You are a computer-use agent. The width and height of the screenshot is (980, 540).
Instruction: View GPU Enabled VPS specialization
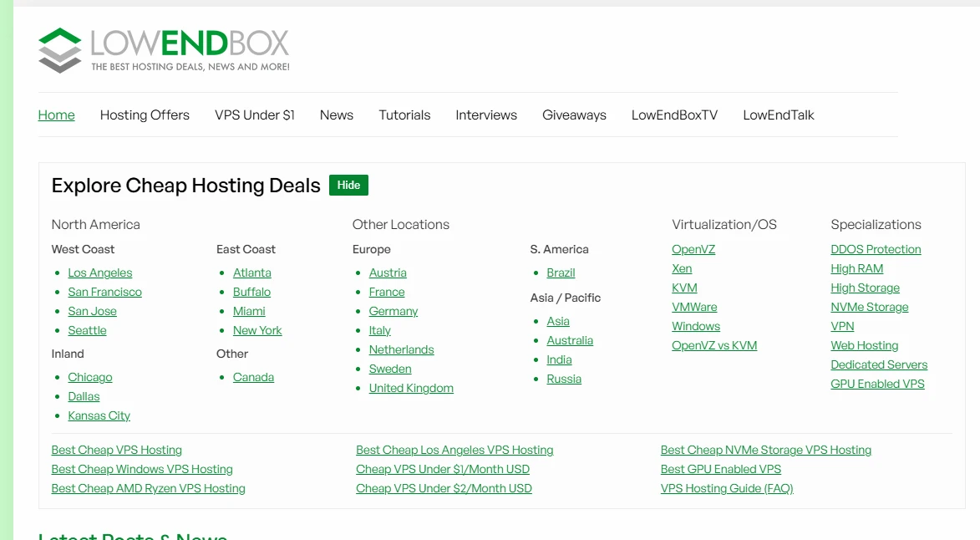[x=877, y=385]
